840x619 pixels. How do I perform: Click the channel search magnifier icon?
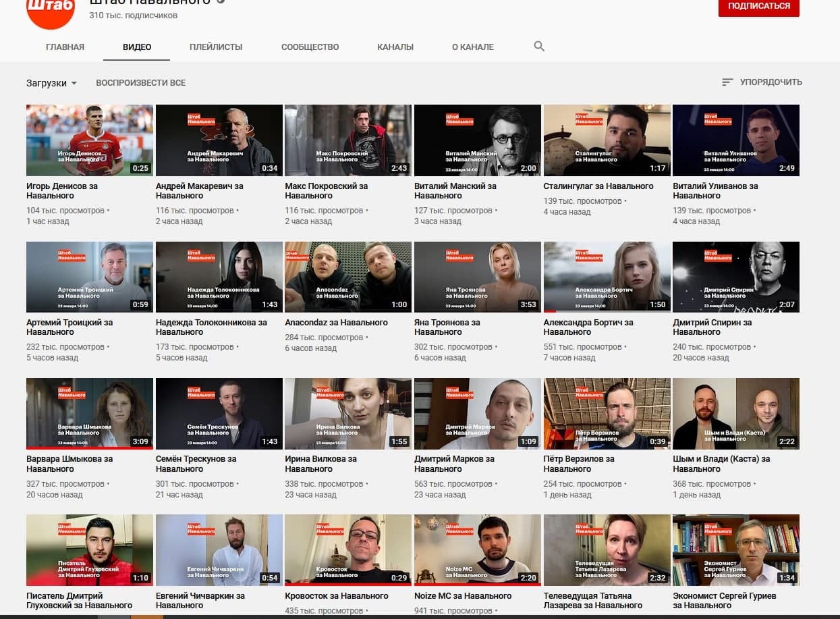coord(538,47)
